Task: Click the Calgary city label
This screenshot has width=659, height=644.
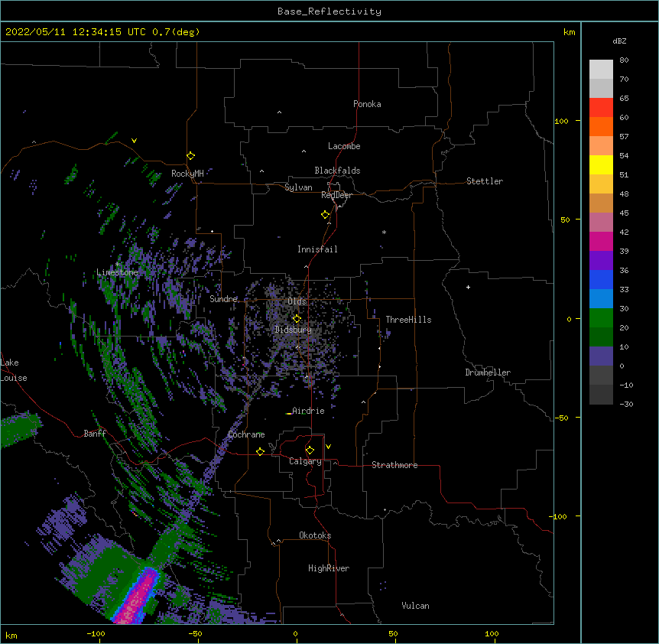Action: [305, 461]
